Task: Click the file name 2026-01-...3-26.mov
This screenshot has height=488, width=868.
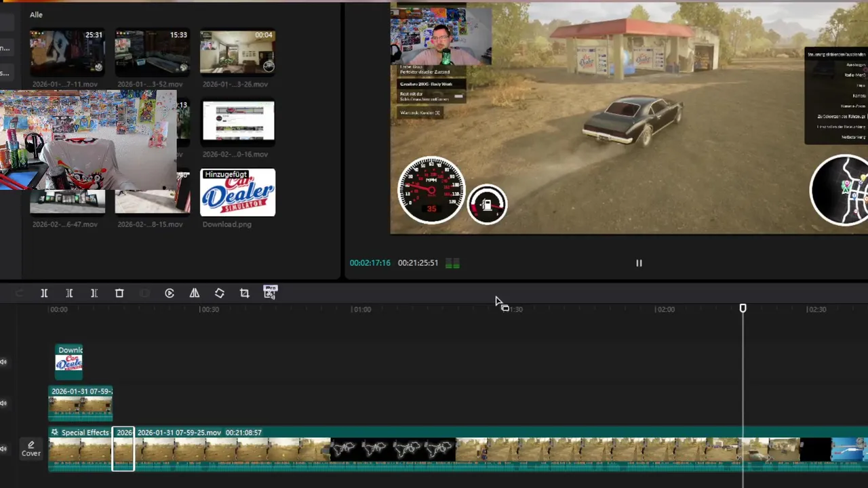Action: 235,84
